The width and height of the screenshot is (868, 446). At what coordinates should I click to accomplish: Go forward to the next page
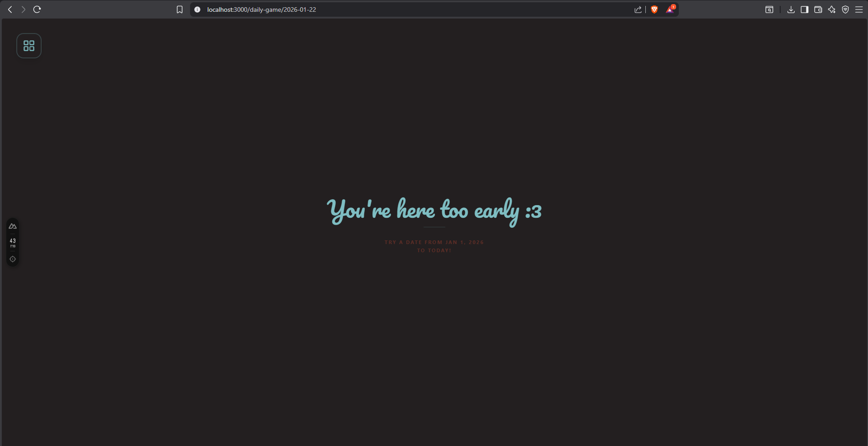[23, 10]
